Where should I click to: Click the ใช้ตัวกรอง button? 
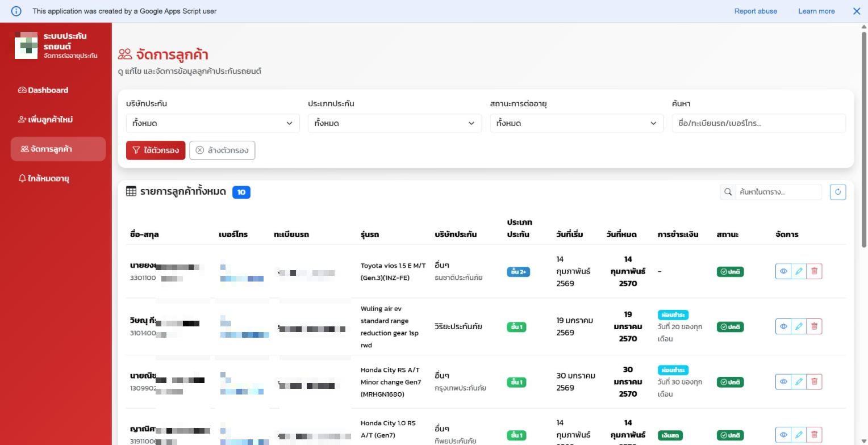click(156, 150)
